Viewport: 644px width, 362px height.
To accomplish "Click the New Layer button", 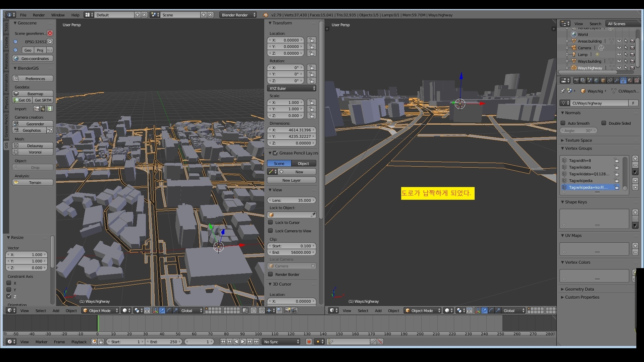I will click(x=291, y=180).
